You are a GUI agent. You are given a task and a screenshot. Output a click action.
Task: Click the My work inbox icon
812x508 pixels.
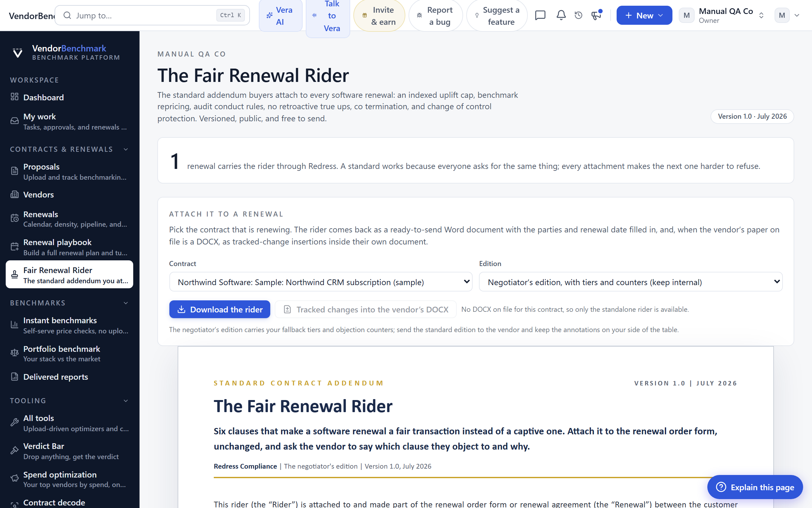coord(14,121)
